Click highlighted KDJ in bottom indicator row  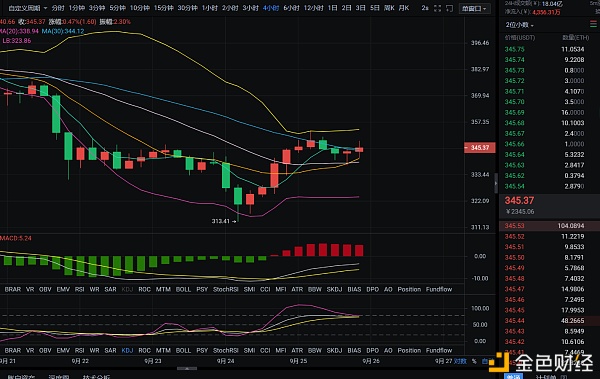127,350
